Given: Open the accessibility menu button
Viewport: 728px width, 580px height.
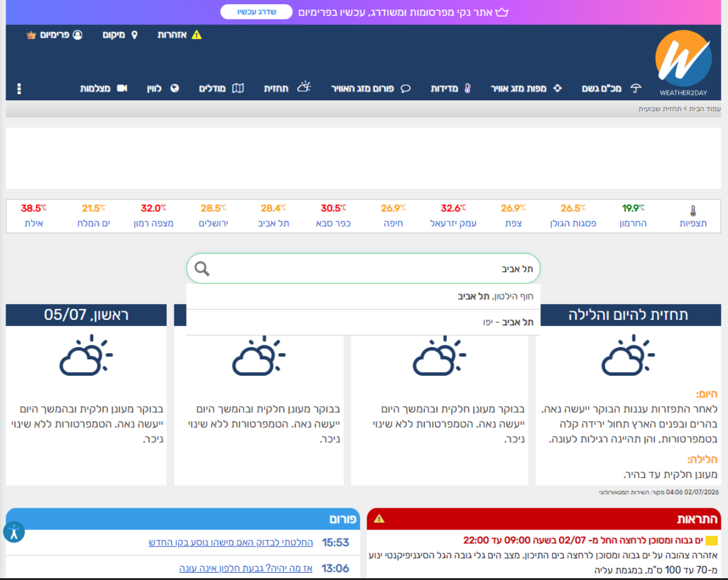Looking at the screenshot, I should (14, 532).
